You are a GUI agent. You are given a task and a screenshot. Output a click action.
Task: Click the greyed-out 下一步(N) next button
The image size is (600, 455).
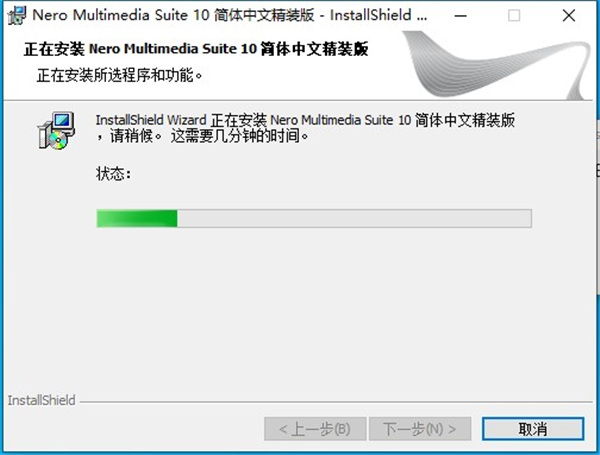(420, 429)
